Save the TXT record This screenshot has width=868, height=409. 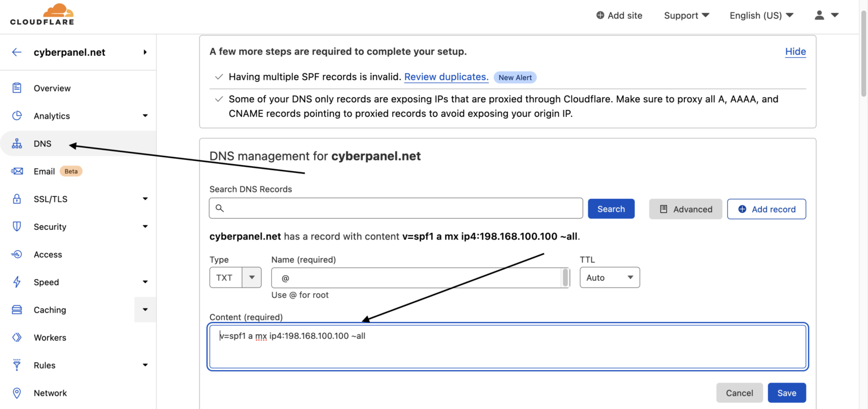pyautogui.click(x=787, y=393)
